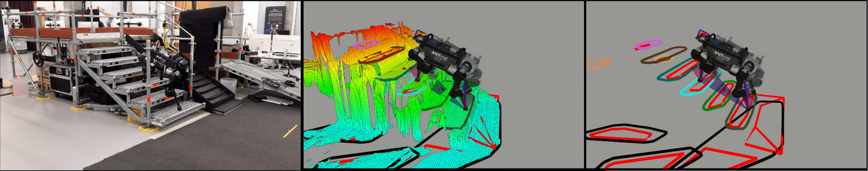Click the brown outlined polygon region
868x171 pixels.
coord(664,56)
